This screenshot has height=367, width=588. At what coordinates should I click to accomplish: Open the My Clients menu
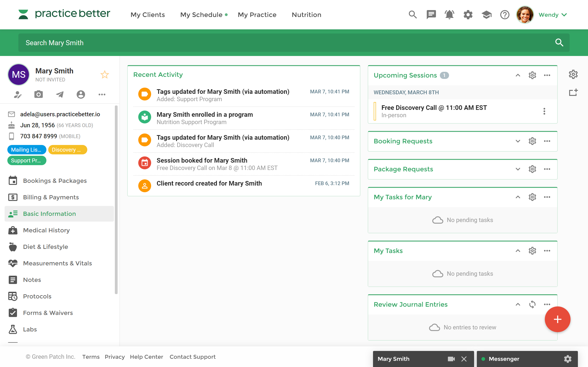tap(147, 14)
